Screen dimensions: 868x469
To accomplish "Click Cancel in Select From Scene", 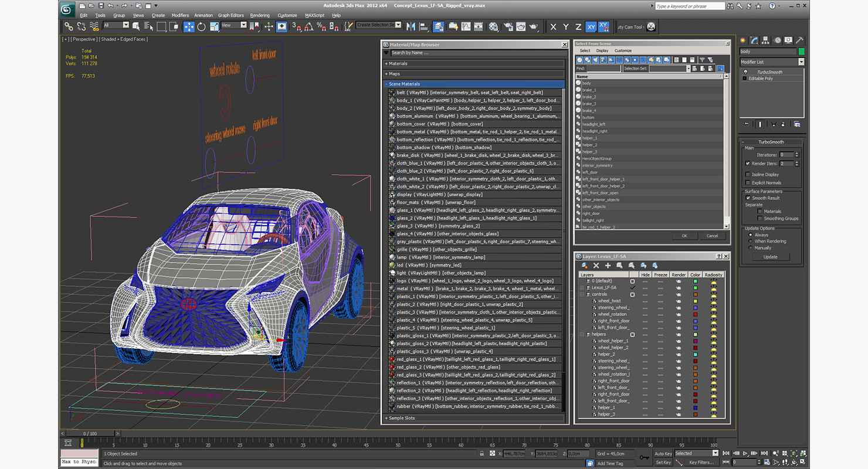I will tap(712, 236).
